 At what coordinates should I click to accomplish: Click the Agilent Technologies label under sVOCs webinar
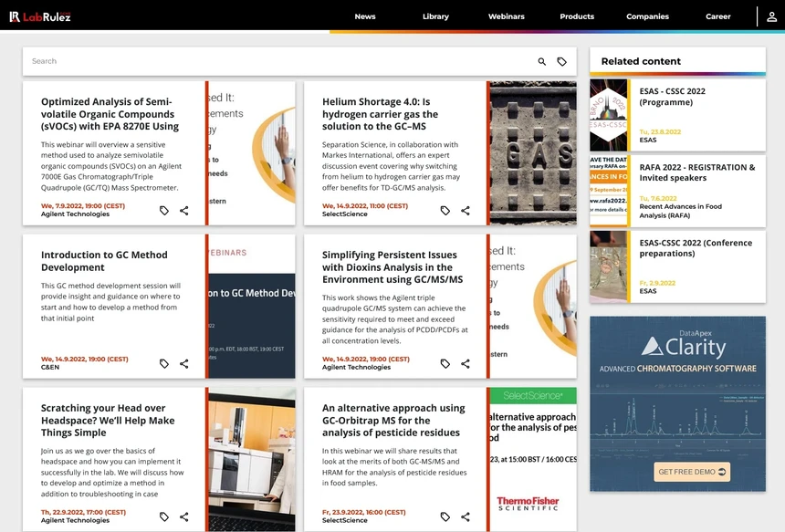click(75, 214)
